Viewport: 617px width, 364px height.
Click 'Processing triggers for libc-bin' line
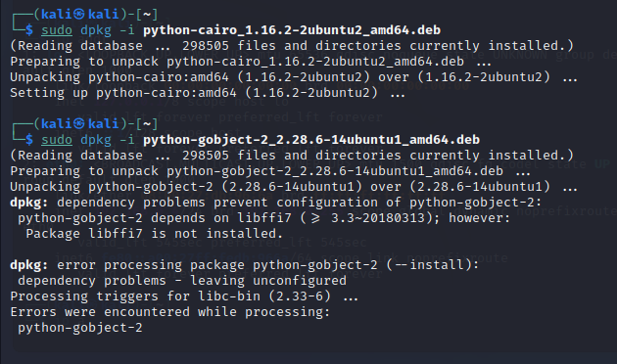pos(184,296)
